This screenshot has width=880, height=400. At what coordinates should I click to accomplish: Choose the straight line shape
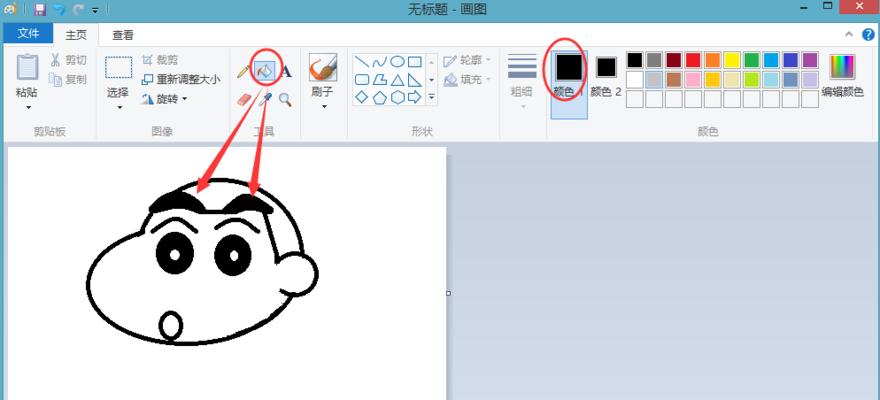point(362,62)
